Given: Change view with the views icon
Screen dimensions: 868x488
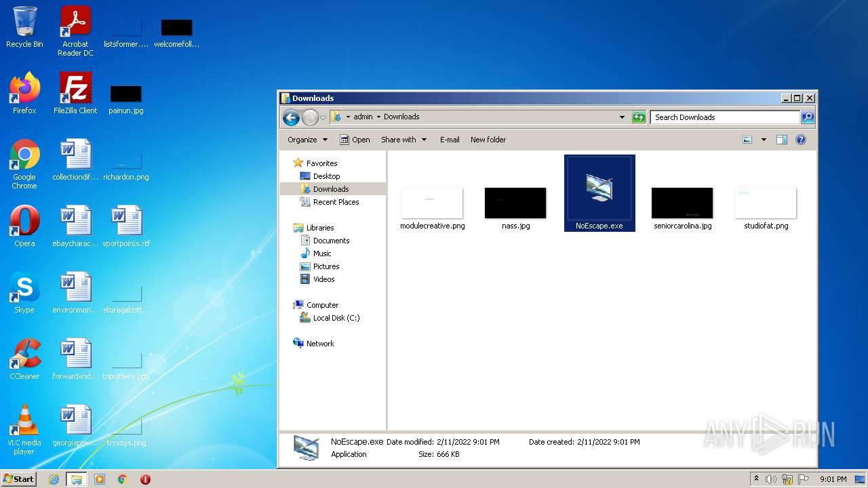Looking at the screenshot, I should [747, 140].
